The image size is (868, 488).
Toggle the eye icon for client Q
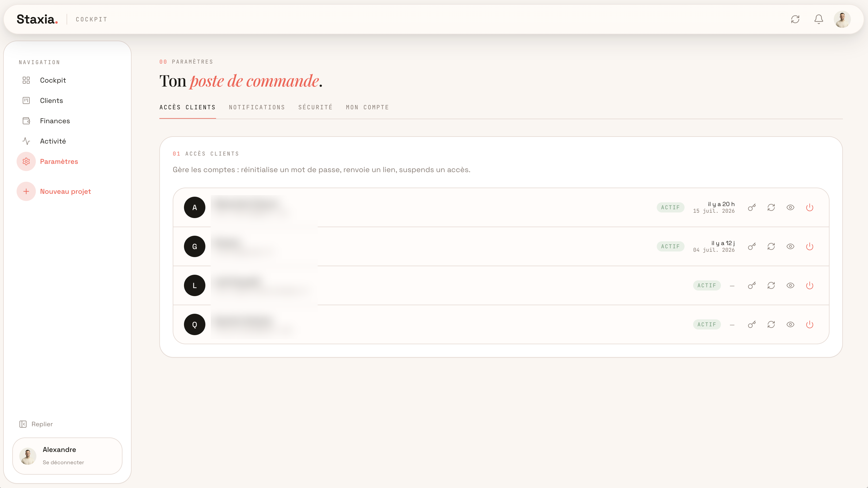[790, 324]
